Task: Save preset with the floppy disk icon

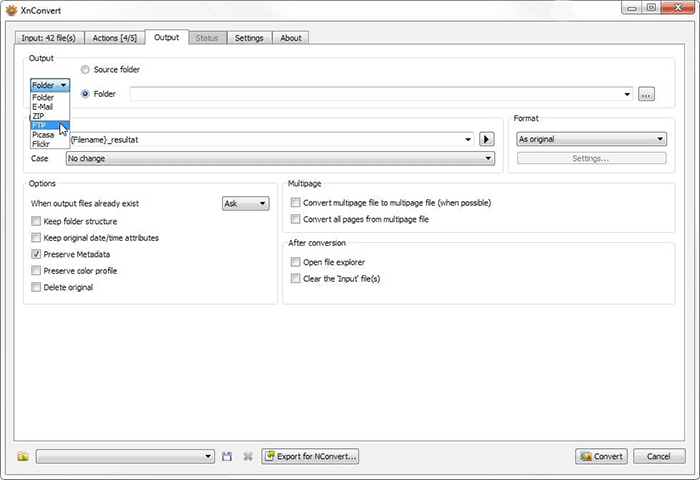Action: [x=227, y=456]
